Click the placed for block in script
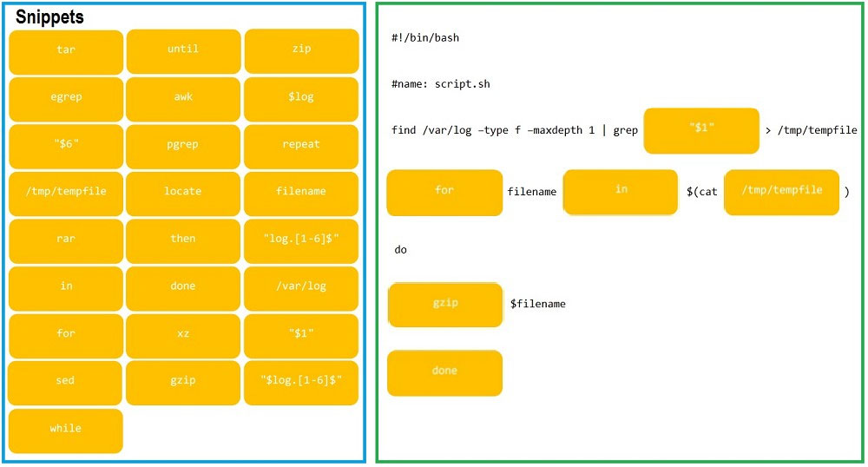This screenshot has width=868, height=467. pyautogui.click(x=444, y=193)
